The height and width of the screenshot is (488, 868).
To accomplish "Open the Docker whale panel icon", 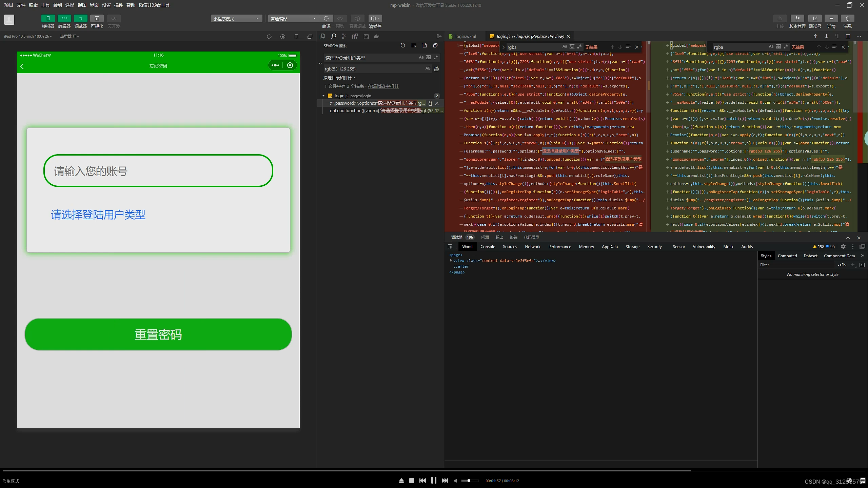I will 376,36.
